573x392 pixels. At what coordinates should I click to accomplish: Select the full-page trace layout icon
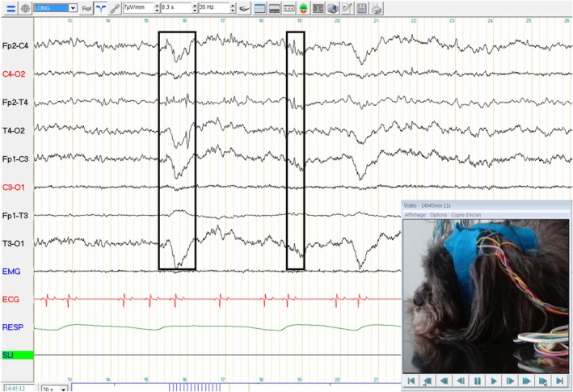pyautogui.click(x=259, y=8)
